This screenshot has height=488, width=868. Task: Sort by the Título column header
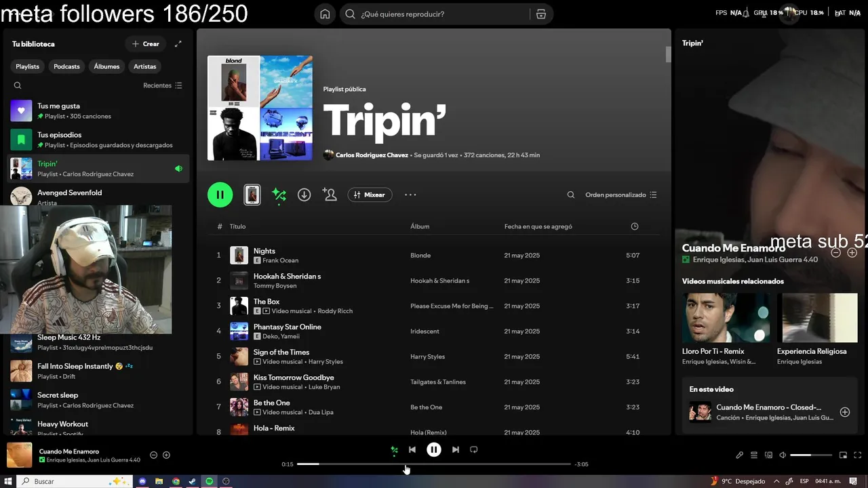[x=237, y=226]
